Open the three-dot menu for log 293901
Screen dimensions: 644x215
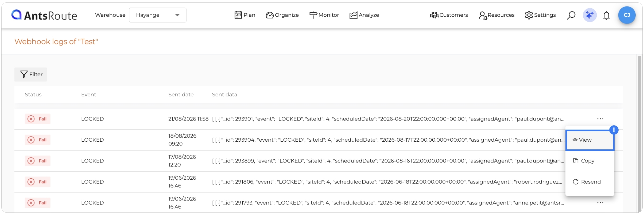tap(600, 119)
